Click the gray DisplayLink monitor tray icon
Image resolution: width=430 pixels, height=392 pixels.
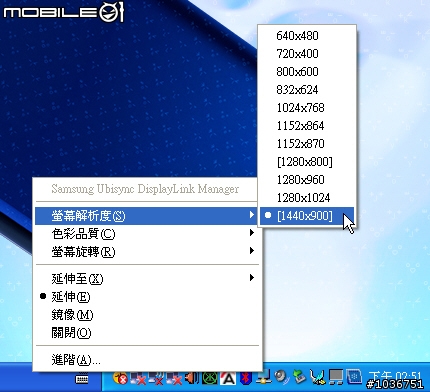click(335, 377)
